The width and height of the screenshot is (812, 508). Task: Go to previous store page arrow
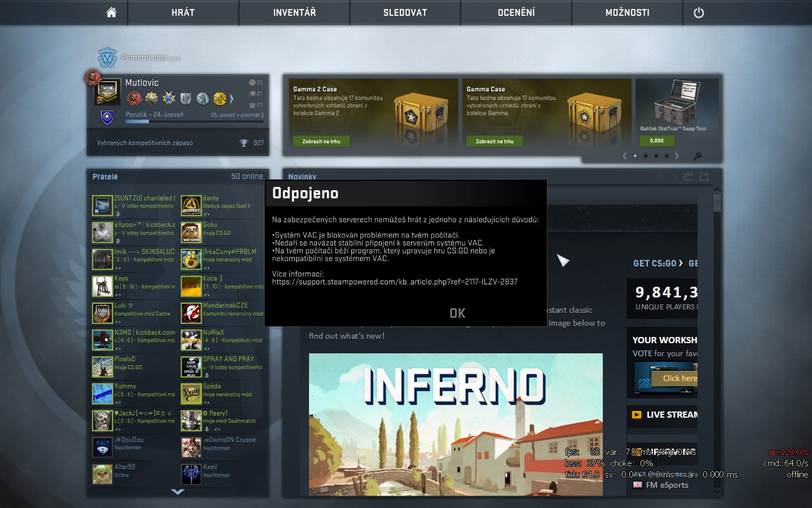pyautogui.click(x=624, y=156)
